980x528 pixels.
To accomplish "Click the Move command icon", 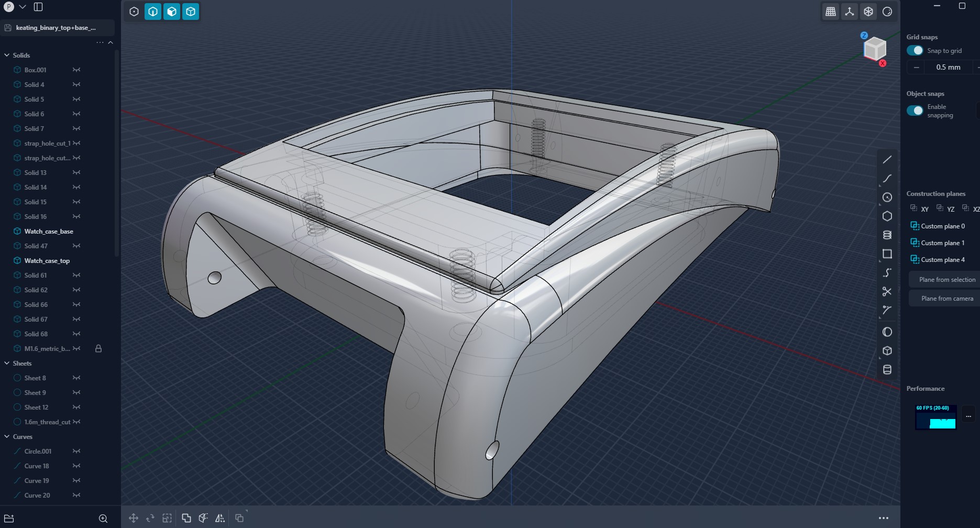I will tap(134, 518).
